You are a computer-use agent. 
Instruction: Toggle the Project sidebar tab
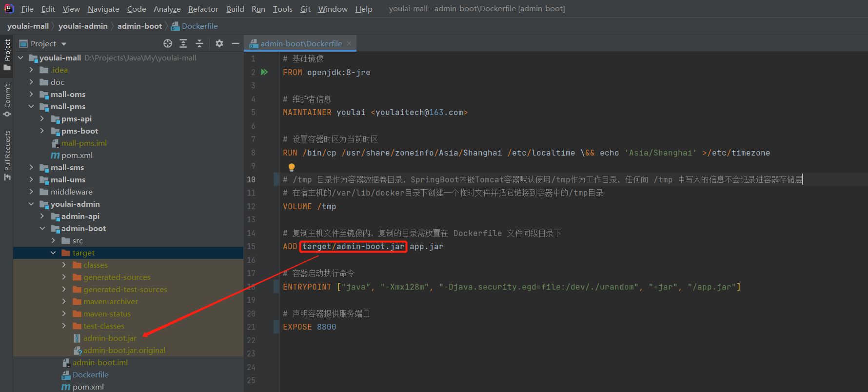7,54
